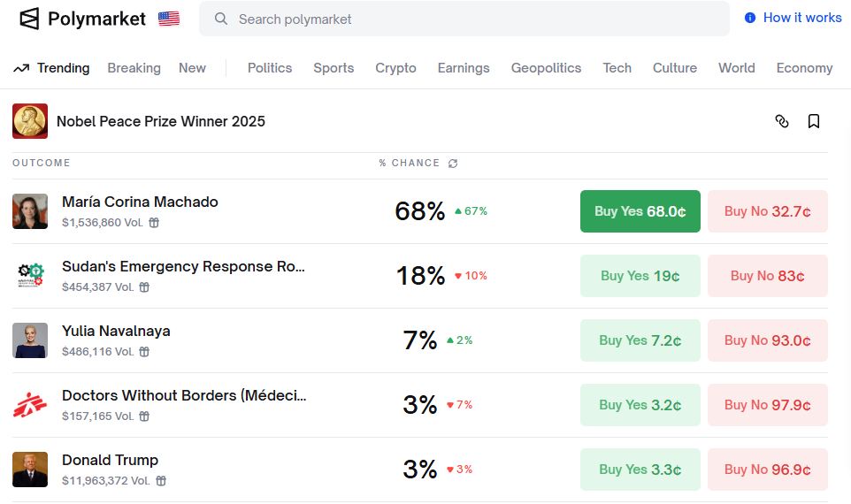Bookmark the Nobel Peace Prize market
Screen dimensions: 851x504
[814, 121]
